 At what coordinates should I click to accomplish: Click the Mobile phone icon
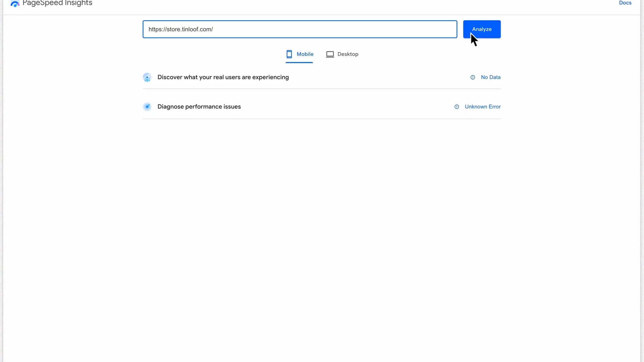(x=289, y=54)
